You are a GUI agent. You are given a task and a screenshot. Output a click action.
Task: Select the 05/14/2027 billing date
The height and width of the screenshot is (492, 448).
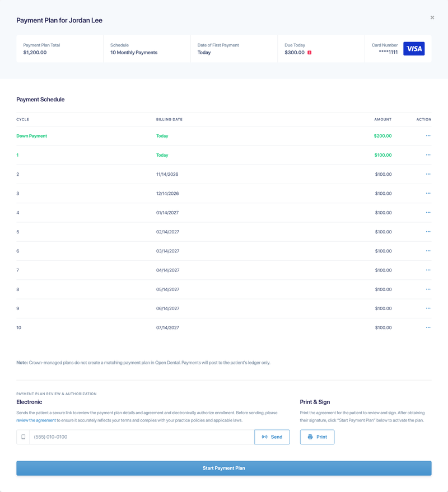(167, 289)
